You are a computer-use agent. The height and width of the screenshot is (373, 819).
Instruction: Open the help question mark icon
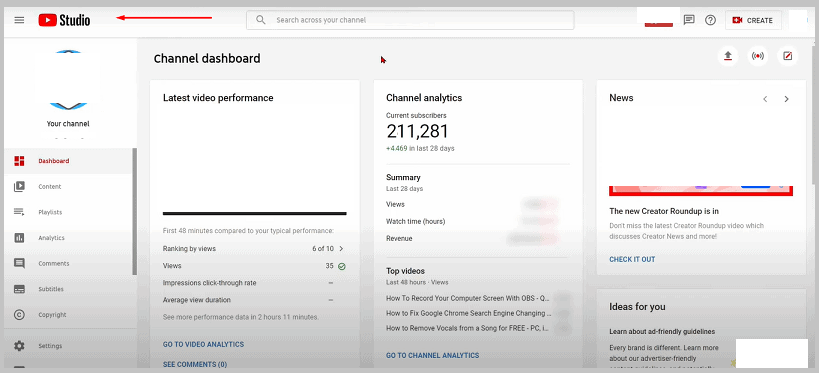point(710,20)
